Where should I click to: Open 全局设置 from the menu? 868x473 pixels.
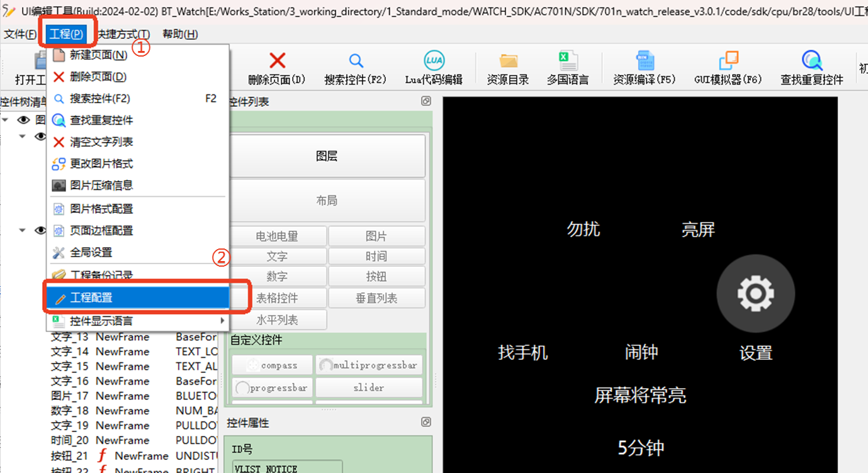coord(137,252)
